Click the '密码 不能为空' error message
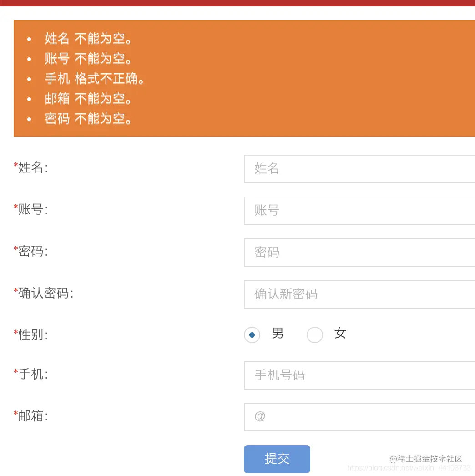The image size is (475, 476). tap(89, 118)
